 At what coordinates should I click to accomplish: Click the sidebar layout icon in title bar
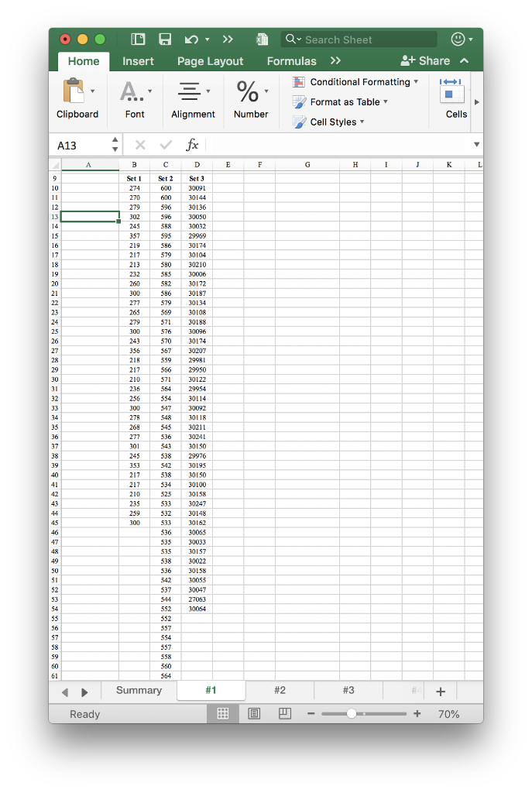point(138,39)
